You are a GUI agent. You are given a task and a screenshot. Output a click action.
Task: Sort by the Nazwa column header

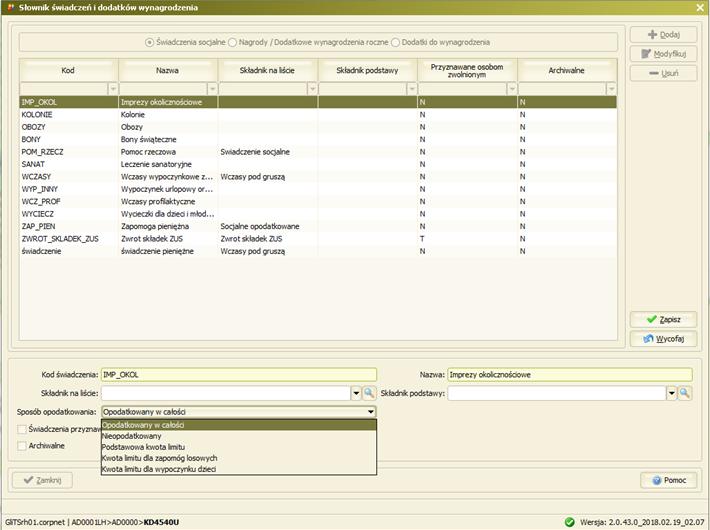168,70
